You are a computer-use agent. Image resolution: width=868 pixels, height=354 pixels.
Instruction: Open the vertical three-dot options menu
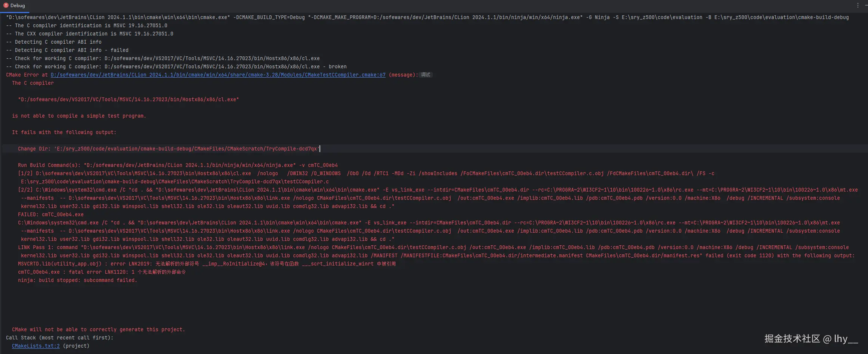coord(858,5)
